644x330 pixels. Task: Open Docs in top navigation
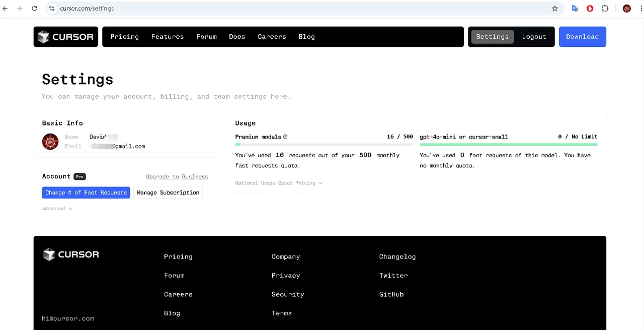pos(237,37)
